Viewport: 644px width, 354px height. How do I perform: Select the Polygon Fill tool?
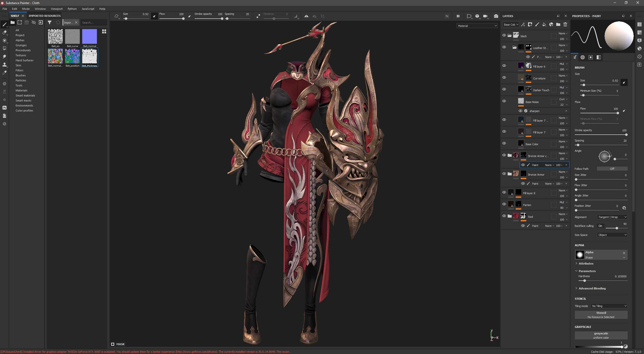point(4,48)
